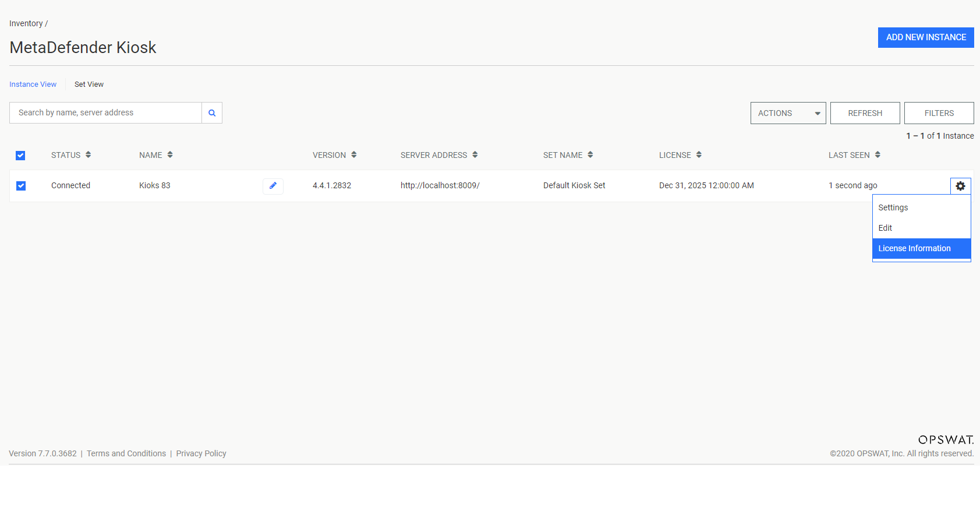Screen dimensions: 980x507
Task: Sort by Status column arrows
Action: (89, 155)
